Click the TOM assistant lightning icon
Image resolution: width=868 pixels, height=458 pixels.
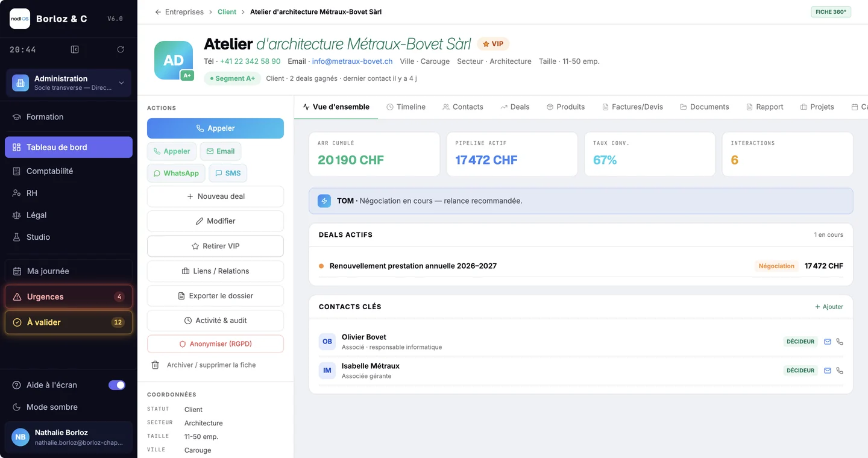pyautogui.click(x=324, y=201)
